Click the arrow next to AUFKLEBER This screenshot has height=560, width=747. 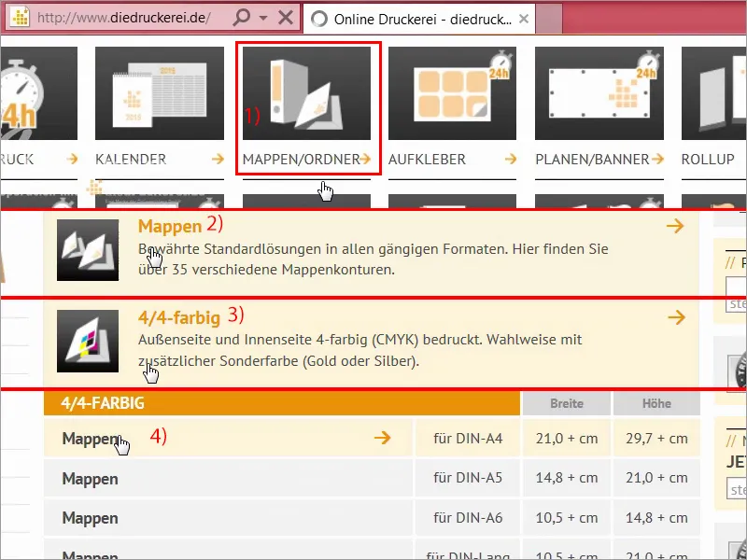pyautogui.click(x=511, y=159)
